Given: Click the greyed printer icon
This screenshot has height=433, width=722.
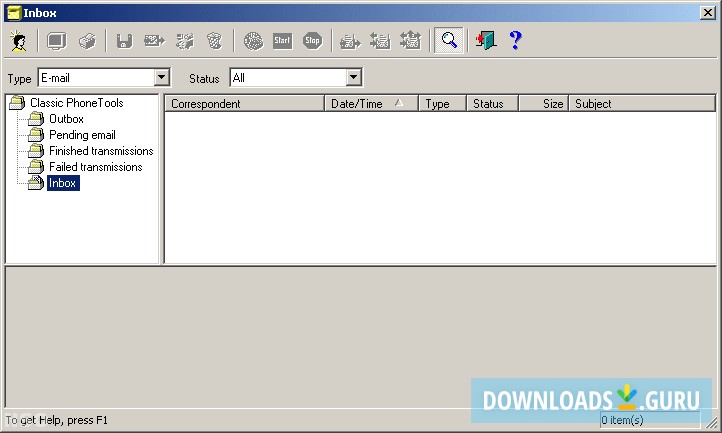Looking at the screenshot, I should [87, 41].
